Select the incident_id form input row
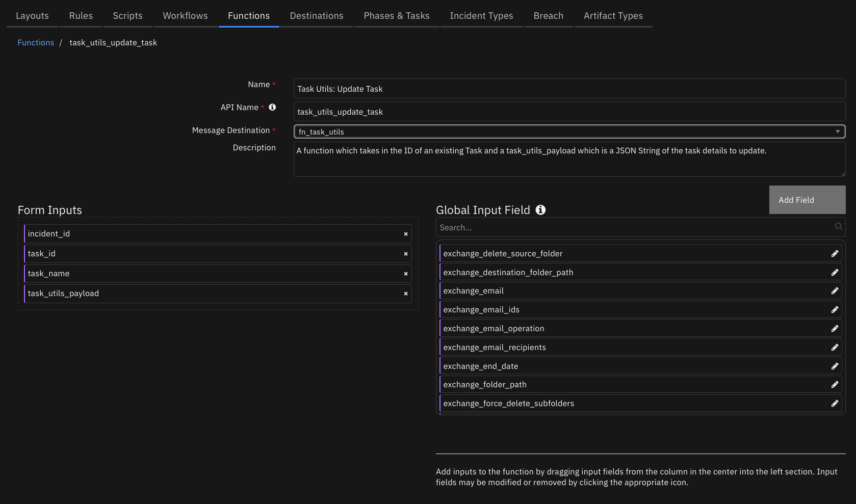This screenshot has width=856, height=504. click(x=218, y=234)
